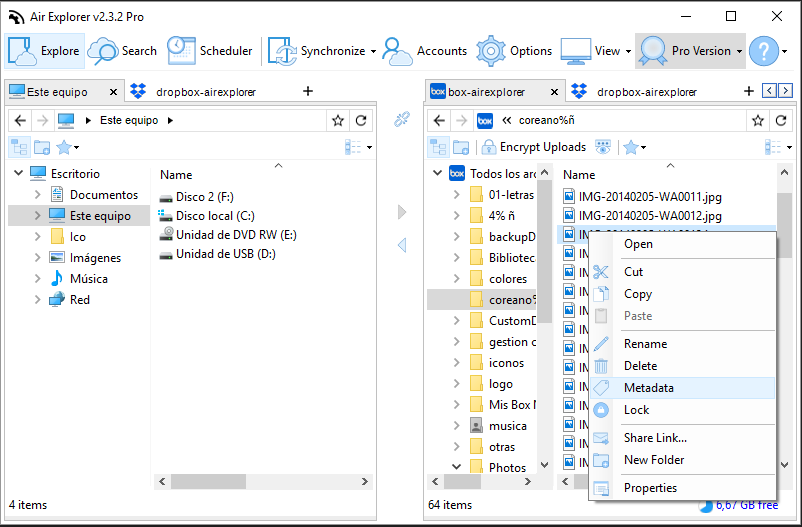Open the Options settings

point(514,51)
